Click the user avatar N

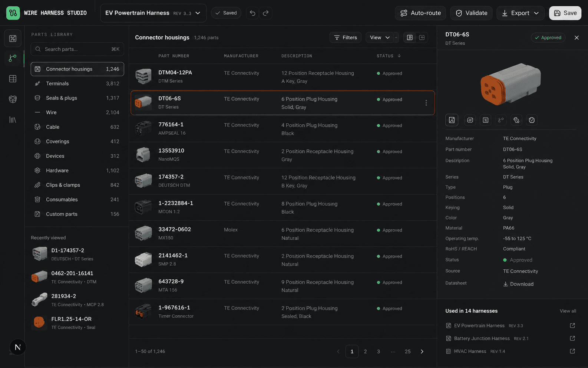point(17,347)
